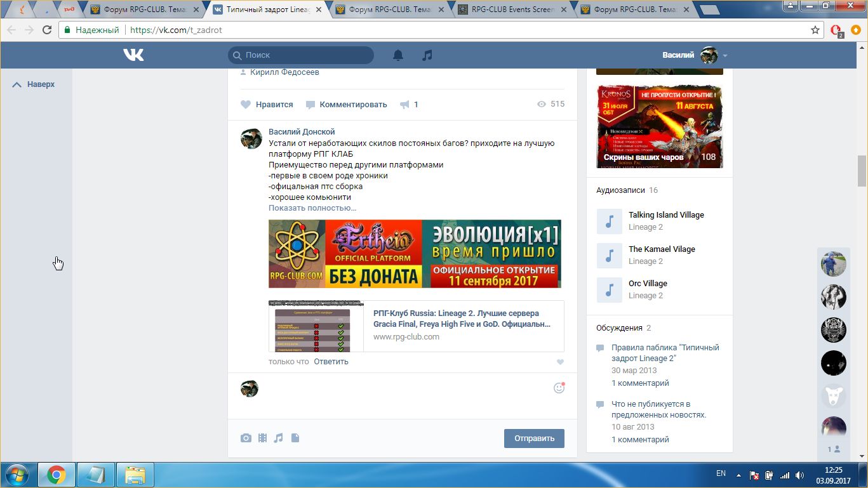The height and width of the screenshot is (488, 868).
Task: Open the Обсуждения section header
Action: pyautogui.click(x=619, y=328)
